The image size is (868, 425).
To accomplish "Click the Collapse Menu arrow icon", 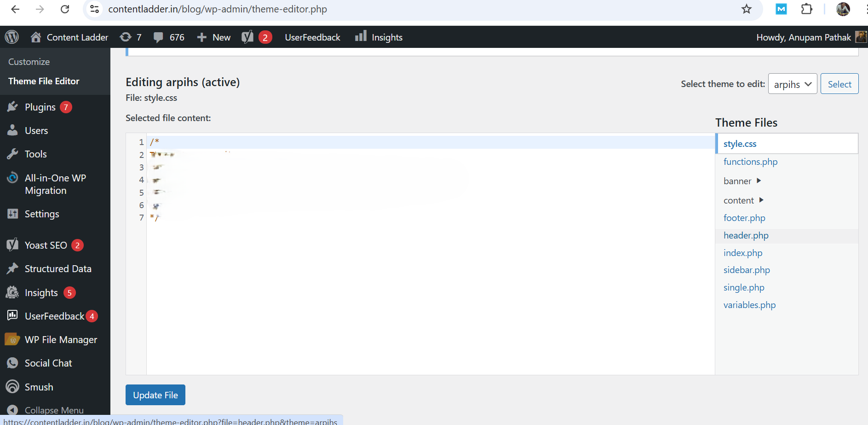I will click(x=12, y=410).
